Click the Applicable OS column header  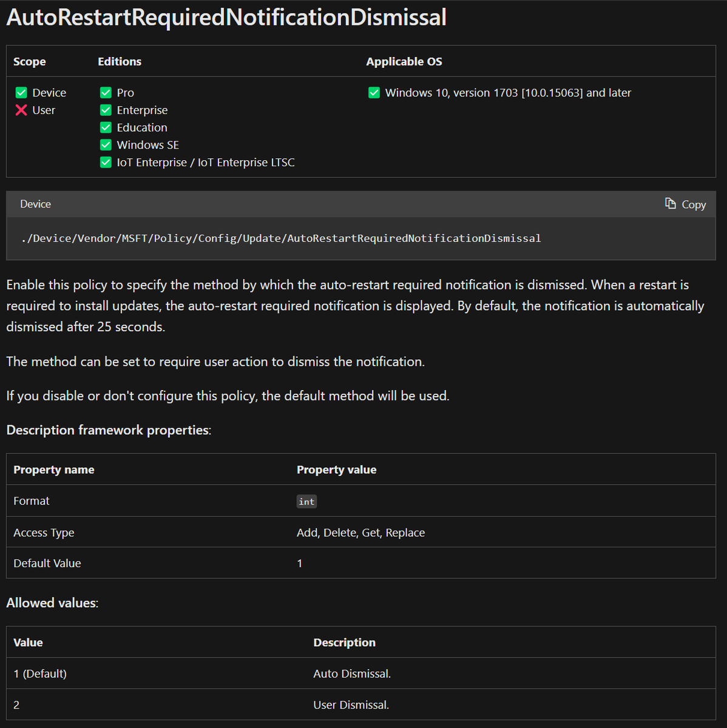(x=404, y=61)
